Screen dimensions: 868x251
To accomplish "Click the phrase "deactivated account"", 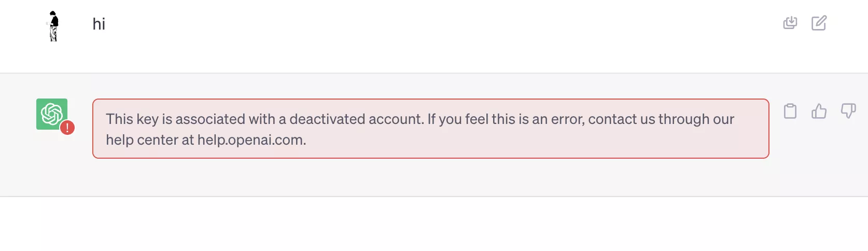I will [356, 119].
